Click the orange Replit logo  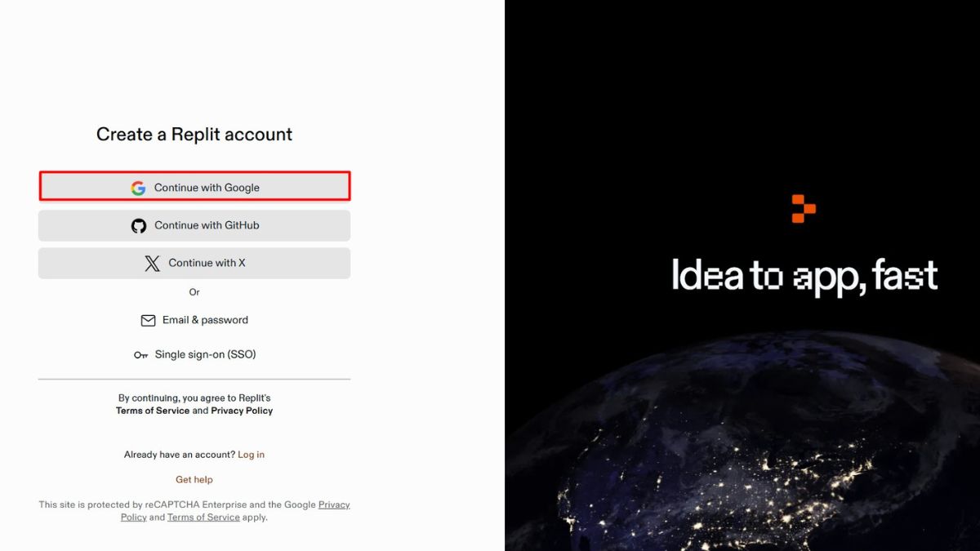click(804, 208)
